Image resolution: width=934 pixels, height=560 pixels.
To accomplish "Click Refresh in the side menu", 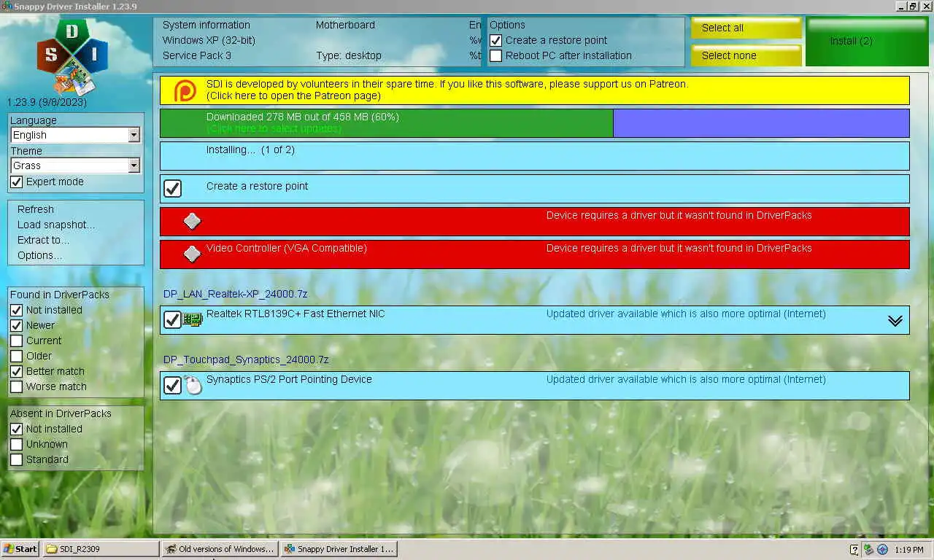I will (36, 209).
